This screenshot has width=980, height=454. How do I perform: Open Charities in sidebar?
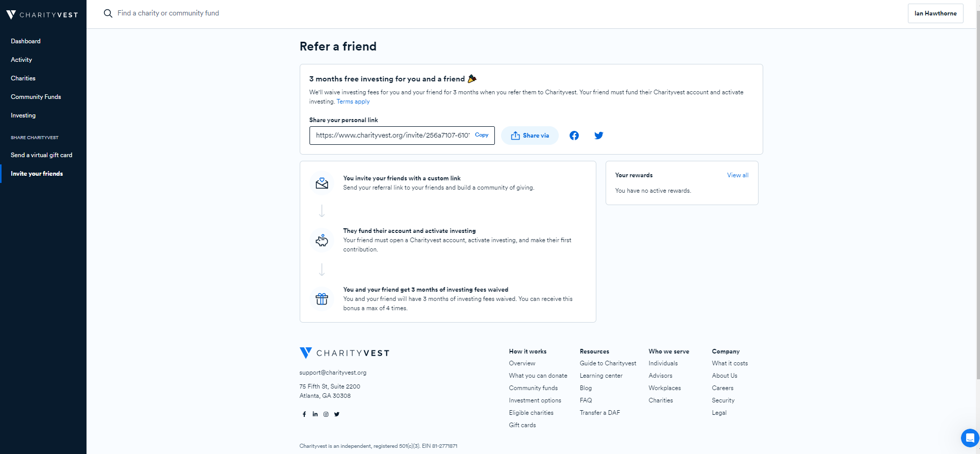(23, 78)
